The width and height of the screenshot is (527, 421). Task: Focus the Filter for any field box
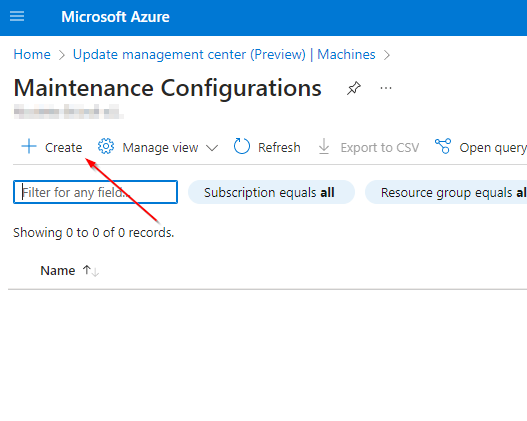pos(95,192)
